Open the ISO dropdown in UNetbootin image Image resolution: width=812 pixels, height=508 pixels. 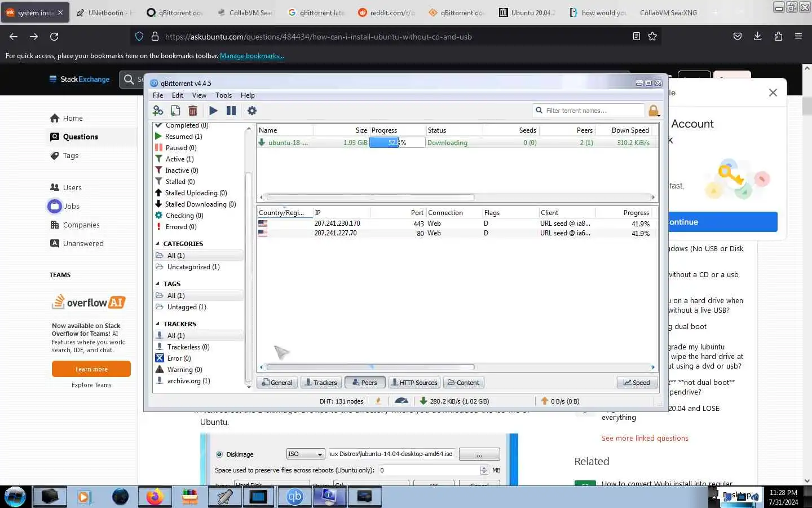(x=306, y=454)
